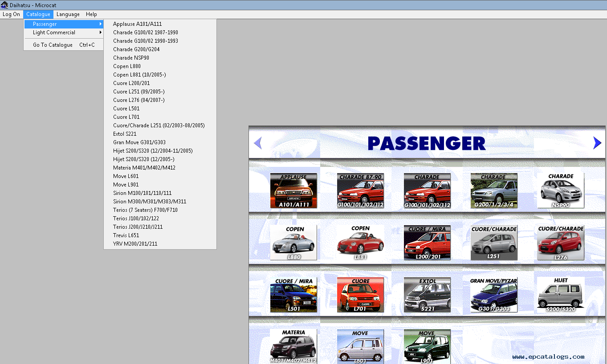Select Copen L880 menu entry
607x364 pixels.
coord(160,66)
